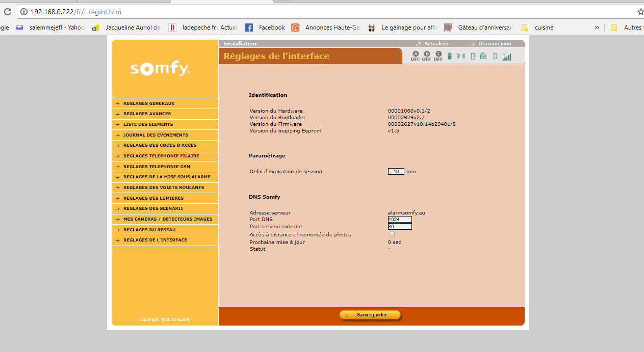Open the Autres favoris folder icon
644x352 pixels.
pyautogui.click(x=614, y=28)
